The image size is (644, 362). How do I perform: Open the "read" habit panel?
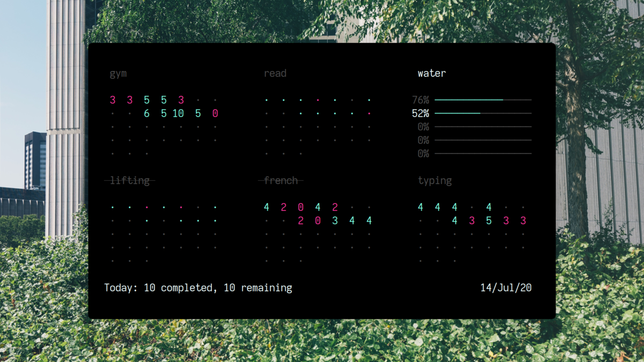click(x=275, y=73)
